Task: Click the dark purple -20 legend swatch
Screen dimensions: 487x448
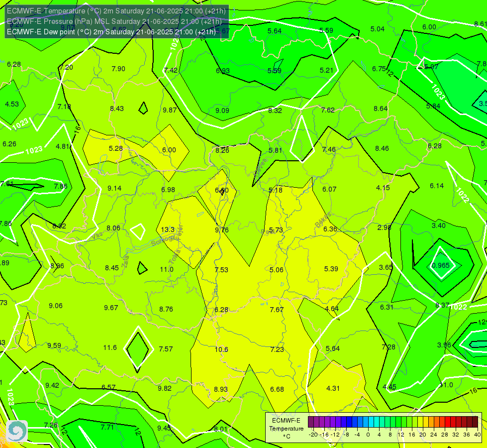Action: [x=311, y=422]
